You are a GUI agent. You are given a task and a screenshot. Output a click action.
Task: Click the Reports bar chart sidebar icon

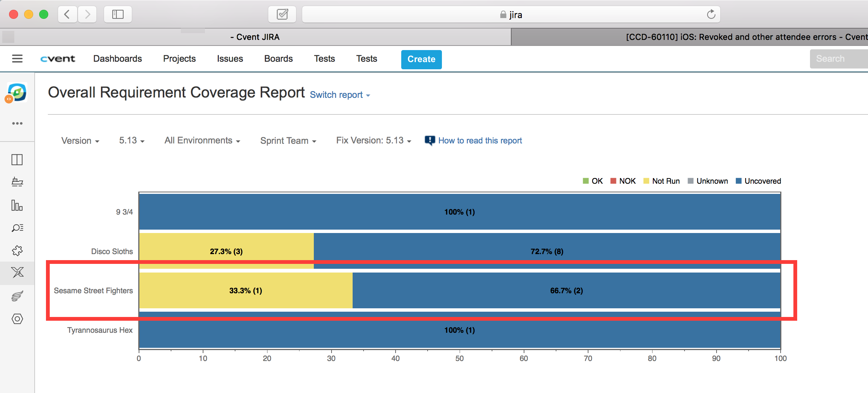point(17,205)
